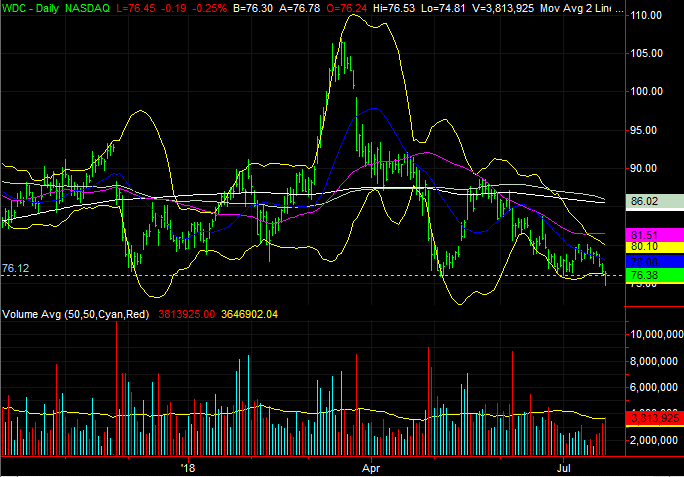Click the Apr label on time axis

pyautogui.click(x=372, y=466)
